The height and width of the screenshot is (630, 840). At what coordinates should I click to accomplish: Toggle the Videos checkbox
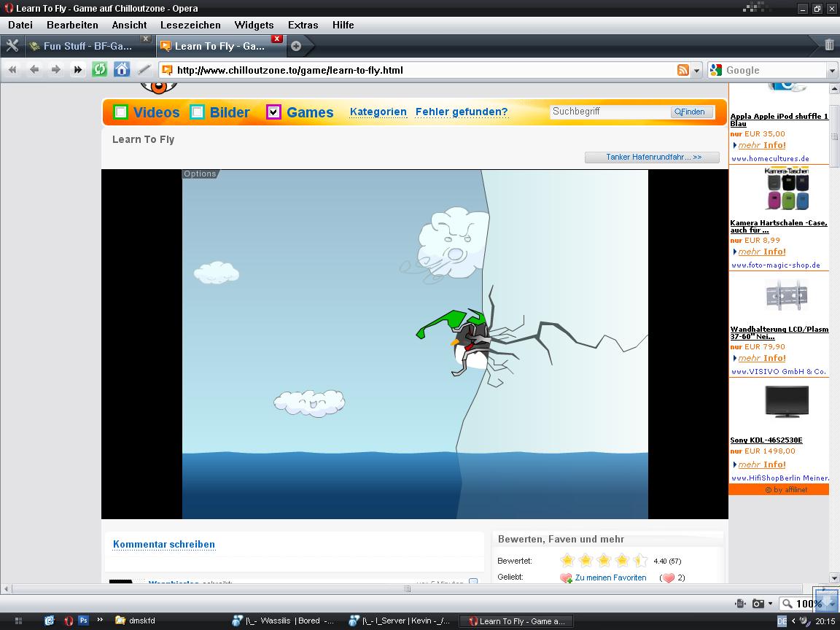(121, 112)
